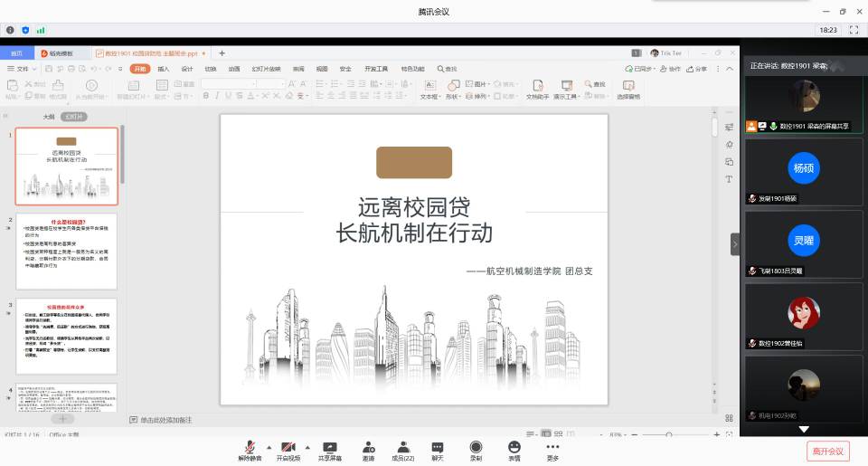The height and width of the screenshot is (466, 868).
Task: Click the green signal strength bars icon
Action: click(41, 30)
